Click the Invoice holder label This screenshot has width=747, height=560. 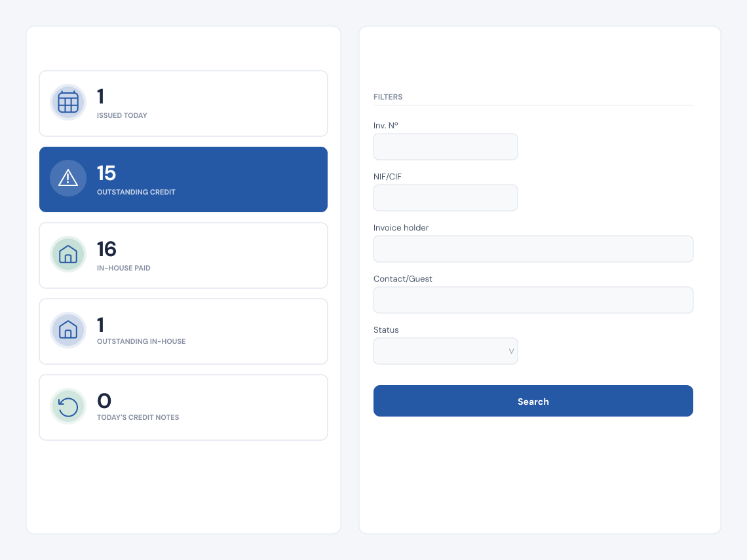(401, 228)
